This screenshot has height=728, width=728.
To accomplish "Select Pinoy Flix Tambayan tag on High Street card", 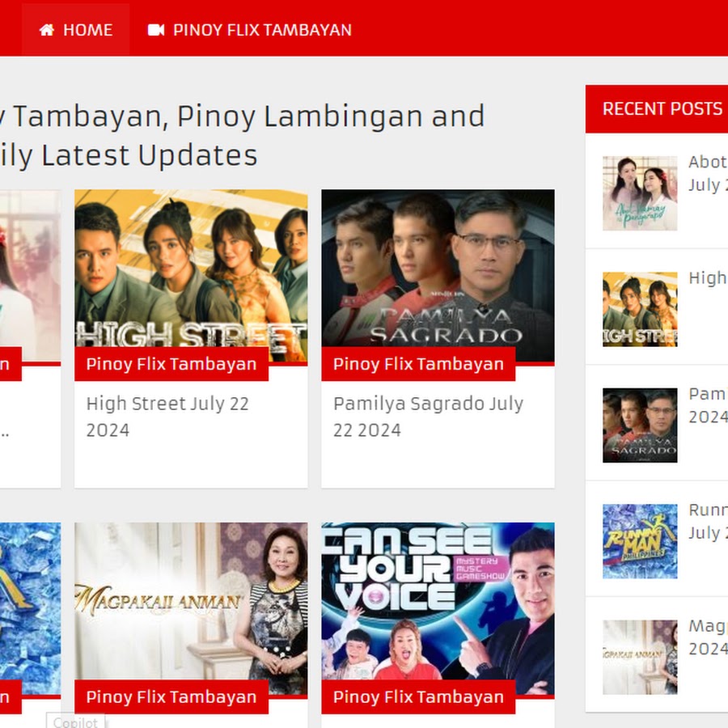I will pos(171,364).
